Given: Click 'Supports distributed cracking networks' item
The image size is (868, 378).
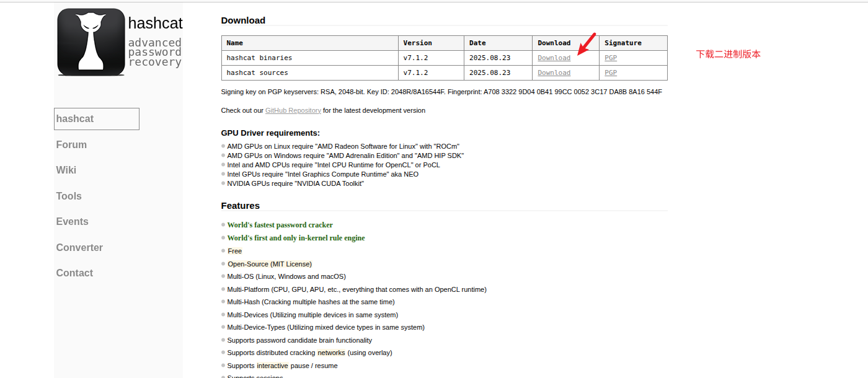Looking at the screenshot, I should coord(310,353).
